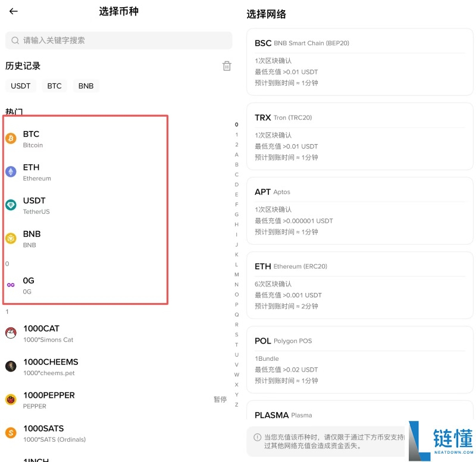Click the search magnifier icon
The image size is (476, 462).
15,40
